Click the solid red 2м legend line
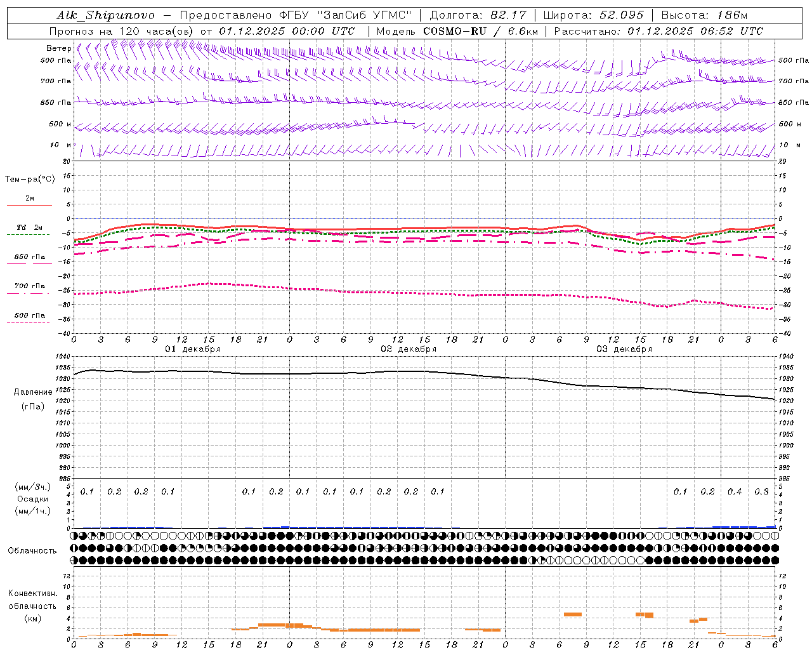This screenshot has width=812, height=650. coord(29,205)
